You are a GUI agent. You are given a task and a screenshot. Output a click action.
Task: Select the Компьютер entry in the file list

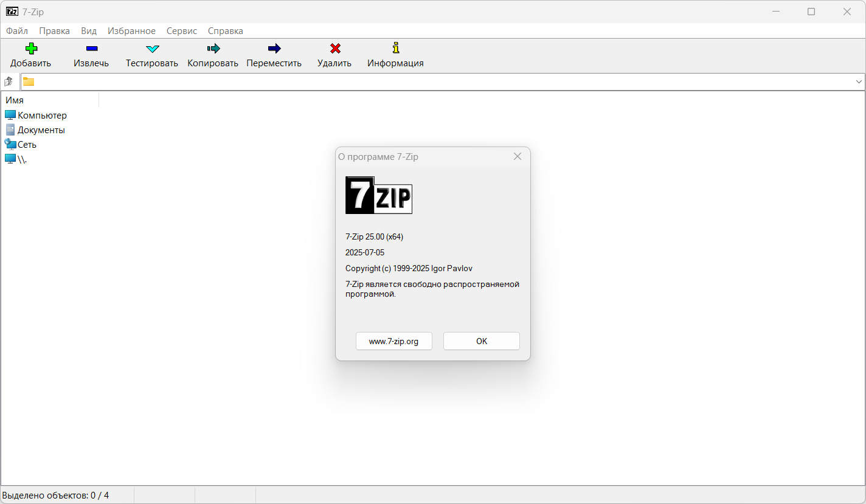[35, 116]
